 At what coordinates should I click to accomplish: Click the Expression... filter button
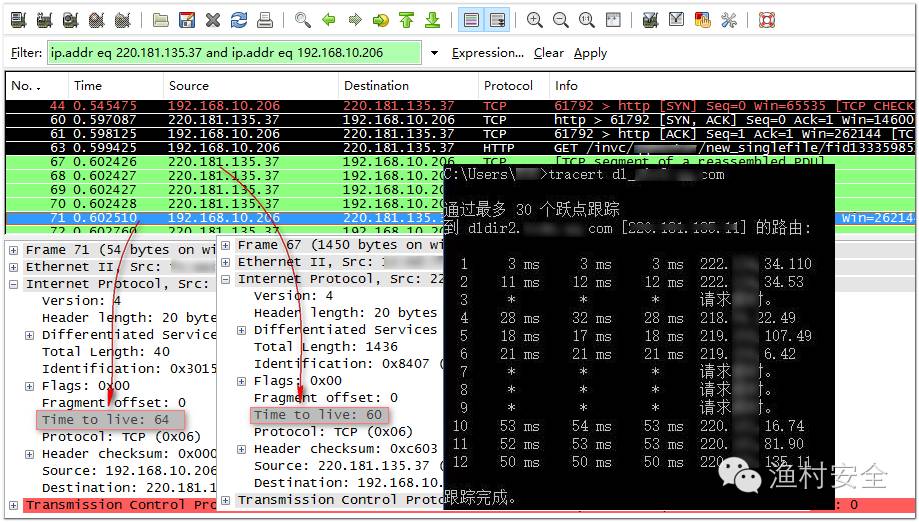pyautogui.click(x=487, y=53)
